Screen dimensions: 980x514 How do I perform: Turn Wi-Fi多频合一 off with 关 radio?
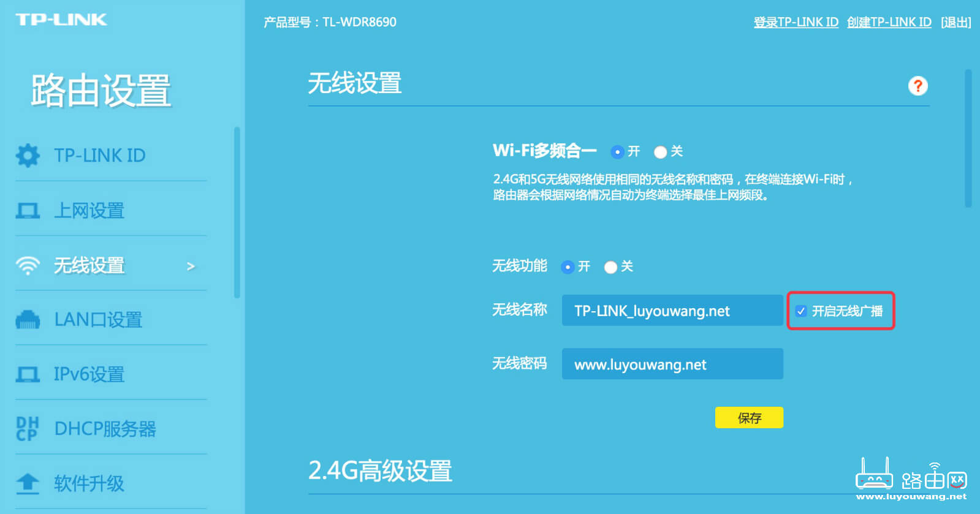tap(660, 151)
